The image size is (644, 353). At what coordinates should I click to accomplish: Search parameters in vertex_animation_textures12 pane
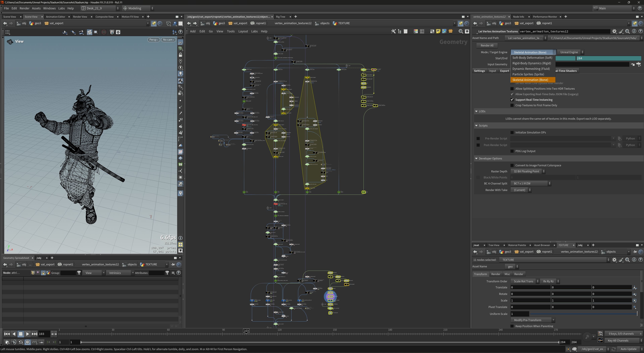point(628,31)
